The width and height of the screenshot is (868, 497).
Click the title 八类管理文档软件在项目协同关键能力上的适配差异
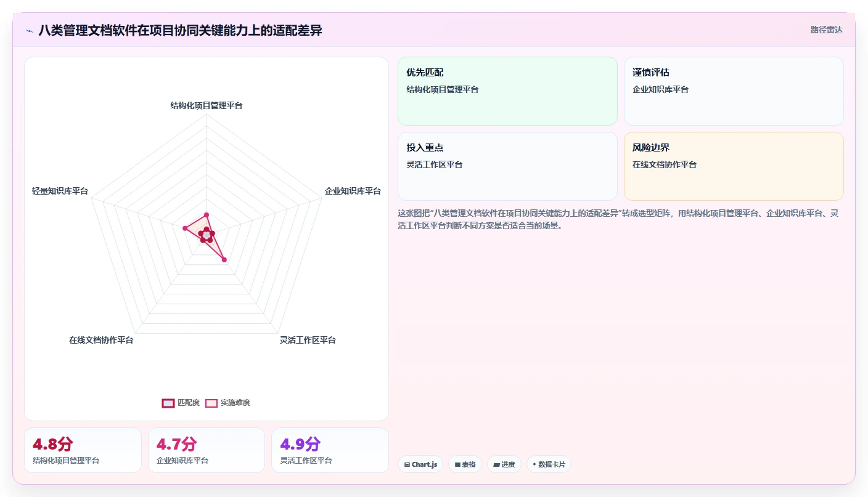(180, 30)
